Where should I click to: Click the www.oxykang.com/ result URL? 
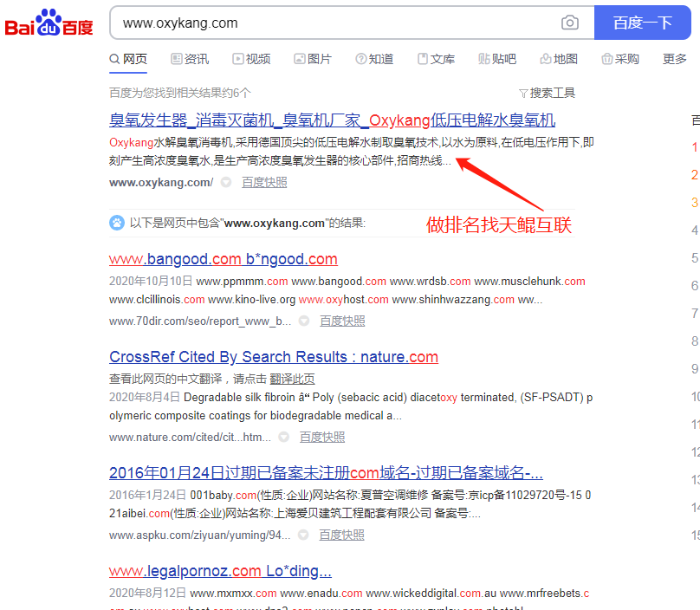point(161,182)
